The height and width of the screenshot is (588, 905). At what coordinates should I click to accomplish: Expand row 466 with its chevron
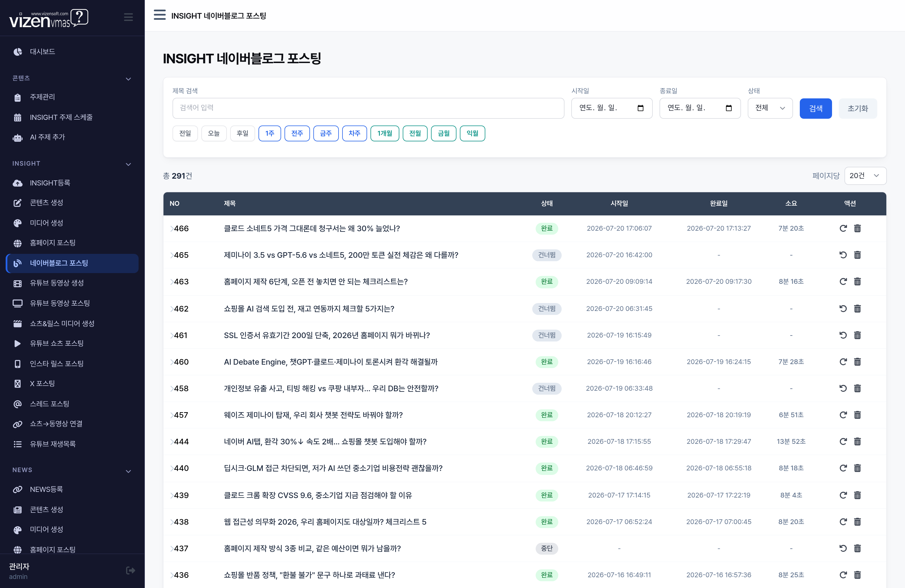(172, 229)
